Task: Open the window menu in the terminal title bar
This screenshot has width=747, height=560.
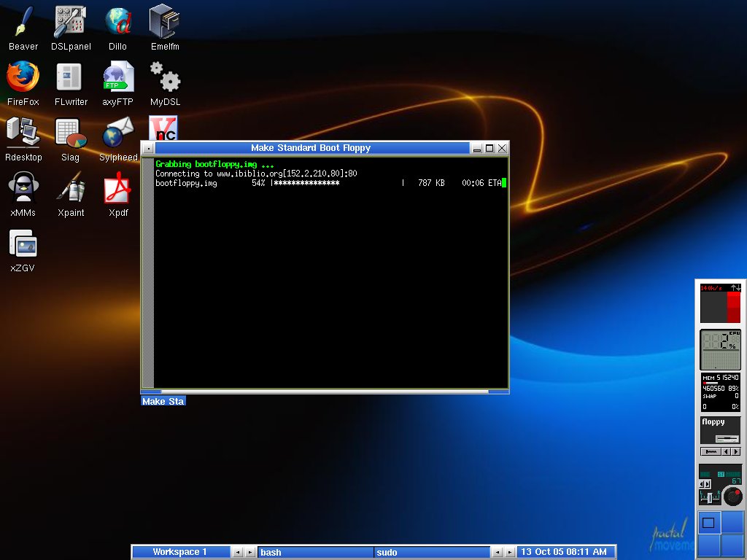Action: [148, 149]
